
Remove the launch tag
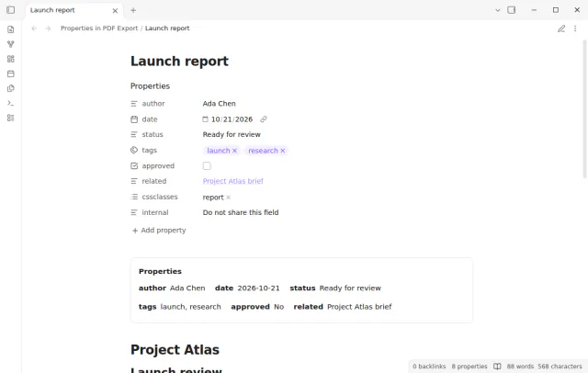[235, 151]
